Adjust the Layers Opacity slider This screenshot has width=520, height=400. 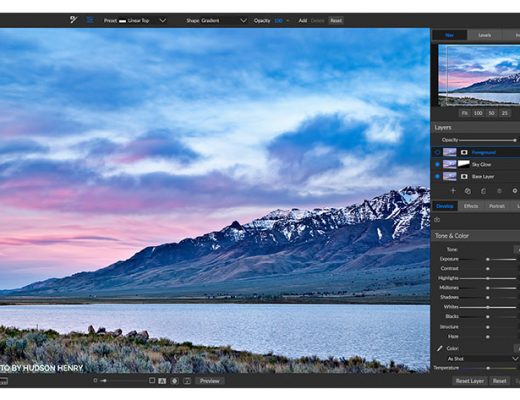[x=488, y=140]
